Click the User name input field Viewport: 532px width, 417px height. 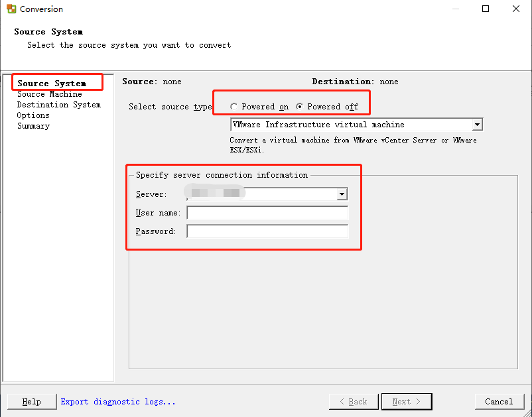[267, 213]
